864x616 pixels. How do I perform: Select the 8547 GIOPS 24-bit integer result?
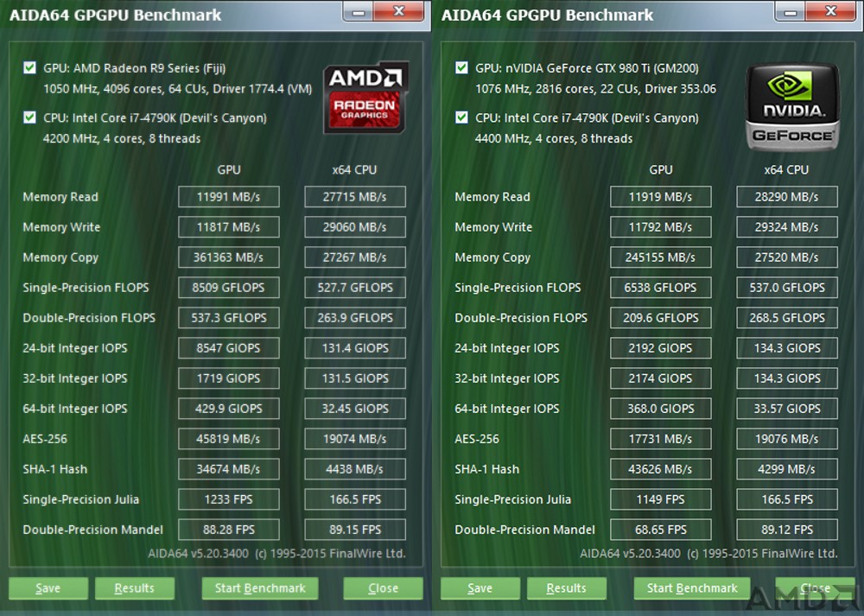point(229,348)
